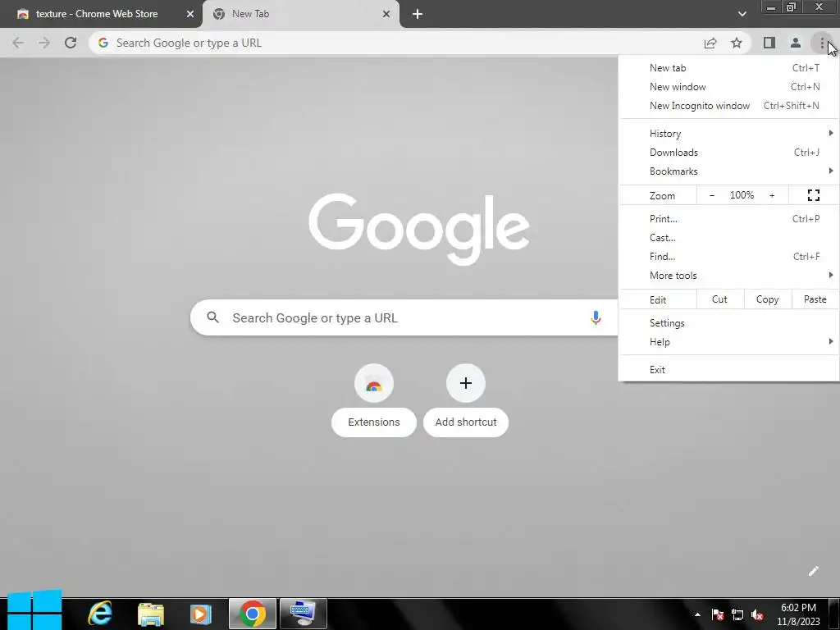Open Settings from the Chrome menu
The height and width of the screenshot is (630, 840).
coord(728,323)
